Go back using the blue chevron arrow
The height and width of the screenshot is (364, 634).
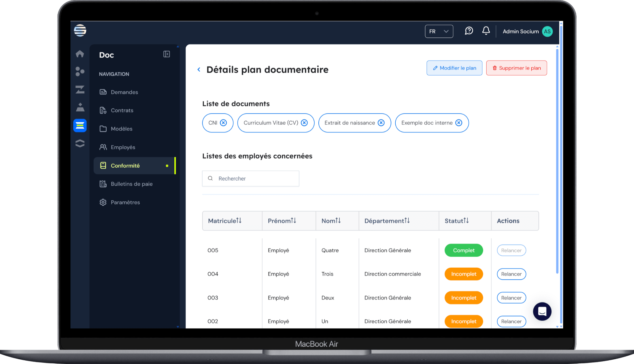pyautogui.click(x=199, y=70)
